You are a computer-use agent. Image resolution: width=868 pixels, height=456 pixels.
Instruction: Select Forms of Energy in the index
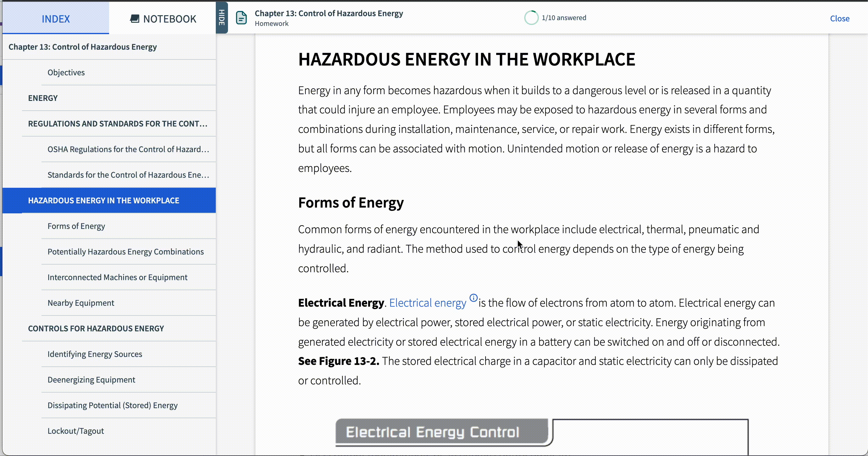click(x=76, y=226)
